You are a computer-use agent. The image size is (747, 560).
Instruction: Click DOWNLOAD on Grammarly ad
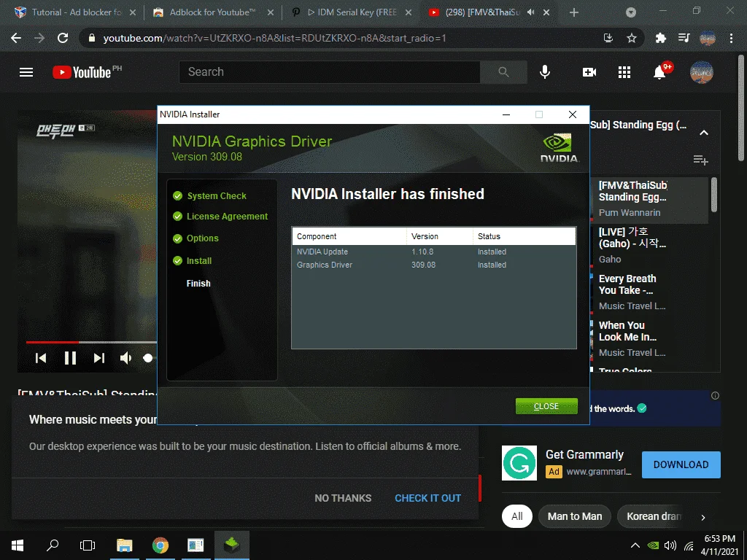681,464
